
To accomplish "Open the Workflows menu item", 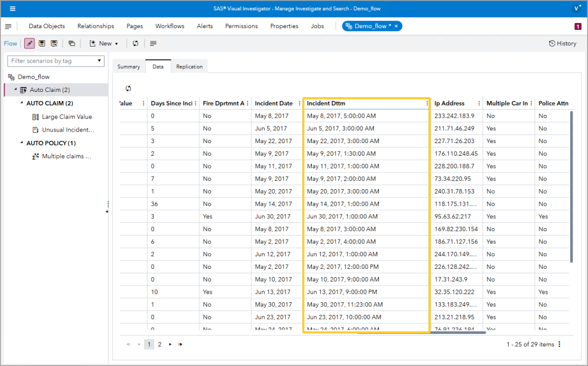I will 169,26.
